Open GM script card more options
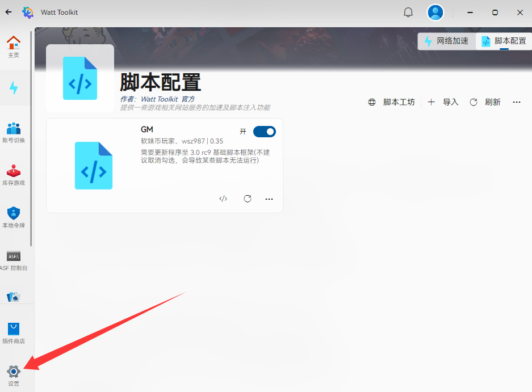The width and height of the screenshot is (532, 392). pyautogui.click(x=269, y=199)
